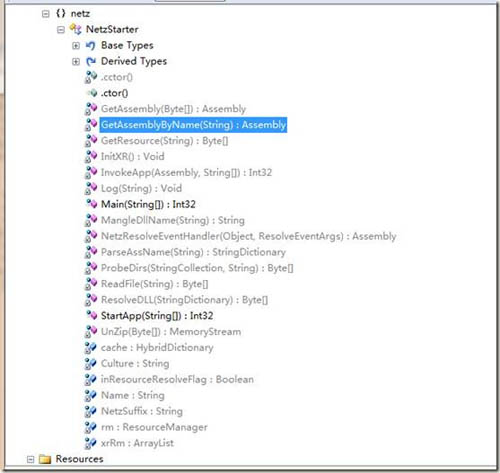
Task: Collapse the netz namespace node
Action: (45, 14)
